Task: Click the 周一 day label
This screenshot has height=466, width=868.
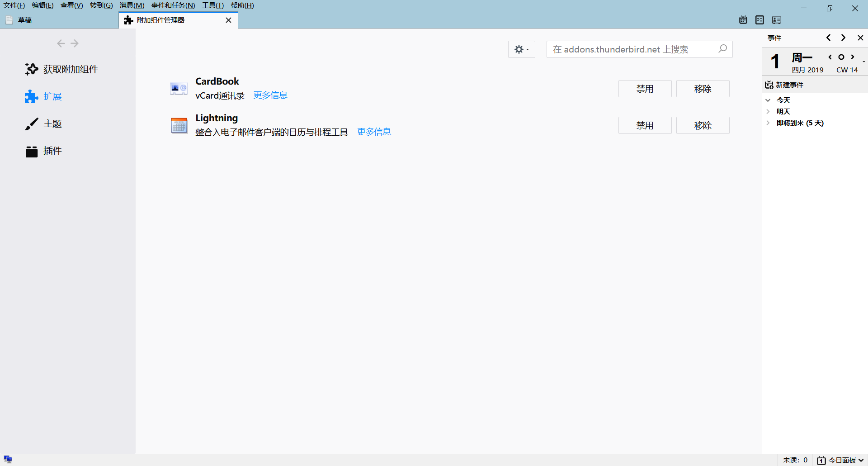Action: 802,57
